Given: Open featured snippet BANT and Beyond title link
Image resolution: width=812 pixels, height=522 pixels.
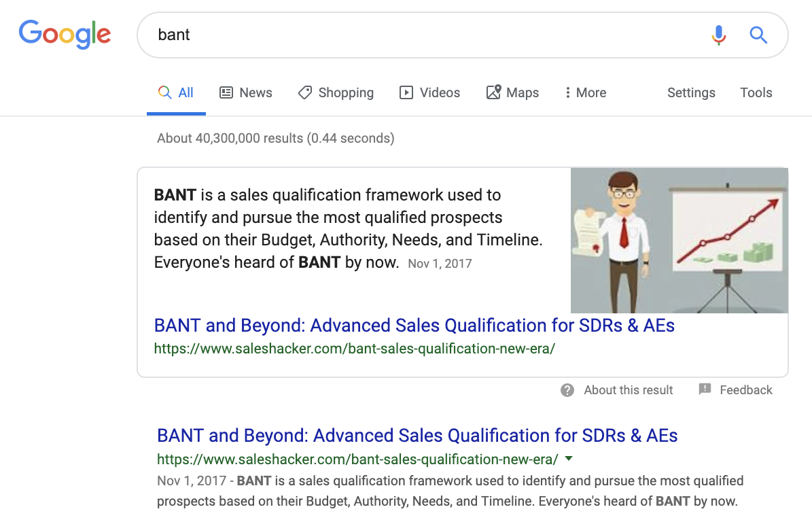Looking at the screenshot, I should [x=414, y=326].
